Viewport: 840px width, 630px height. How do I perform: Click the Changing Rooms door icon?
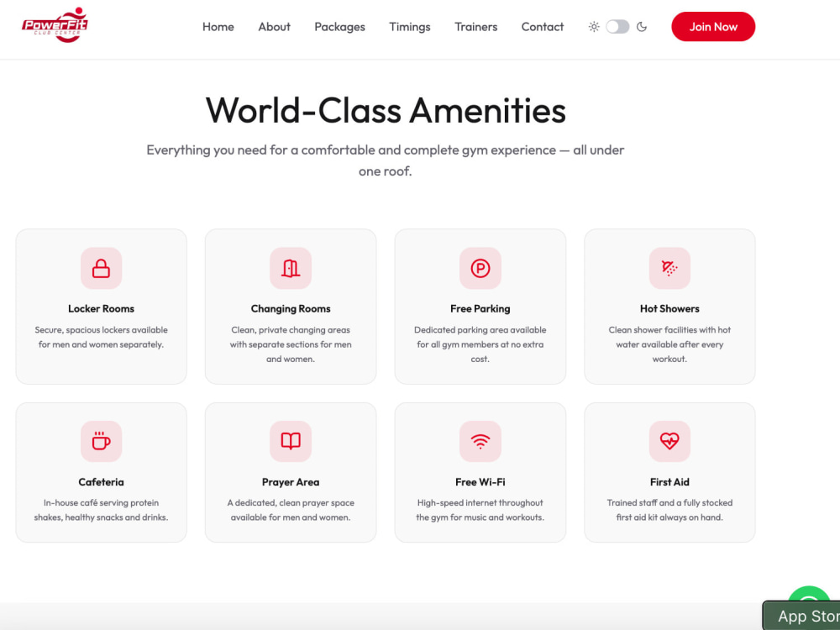291,268
